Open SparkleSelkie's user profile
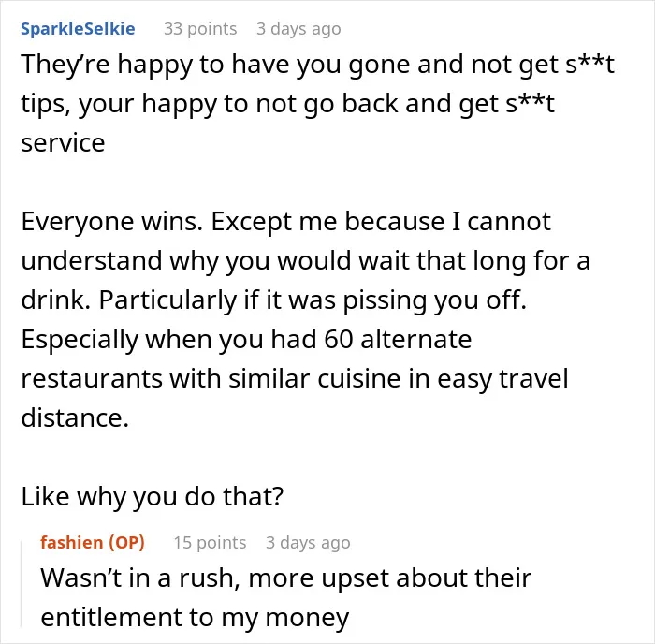 (x=78, y=29)
